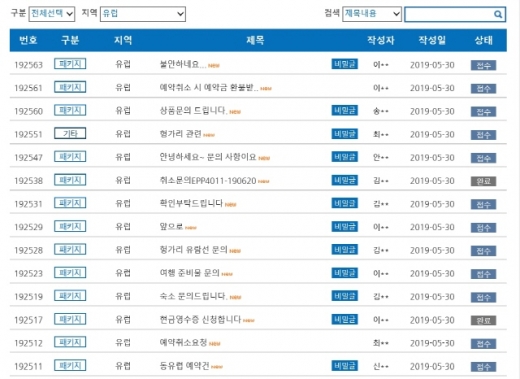Screen dimensions: 520x379
Task: Click the search magnifier icon
Action: coord(498,14)
